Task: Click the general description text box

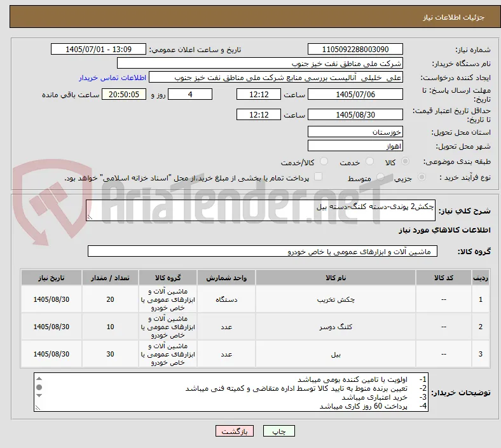Action: 261,210
